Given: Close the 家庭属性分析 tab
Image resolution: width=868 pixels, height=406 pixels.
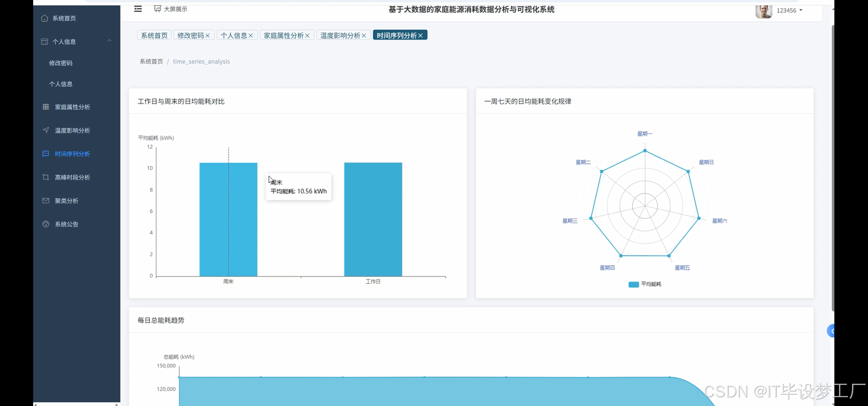Looking at the screenshot, I should point(307,35).
